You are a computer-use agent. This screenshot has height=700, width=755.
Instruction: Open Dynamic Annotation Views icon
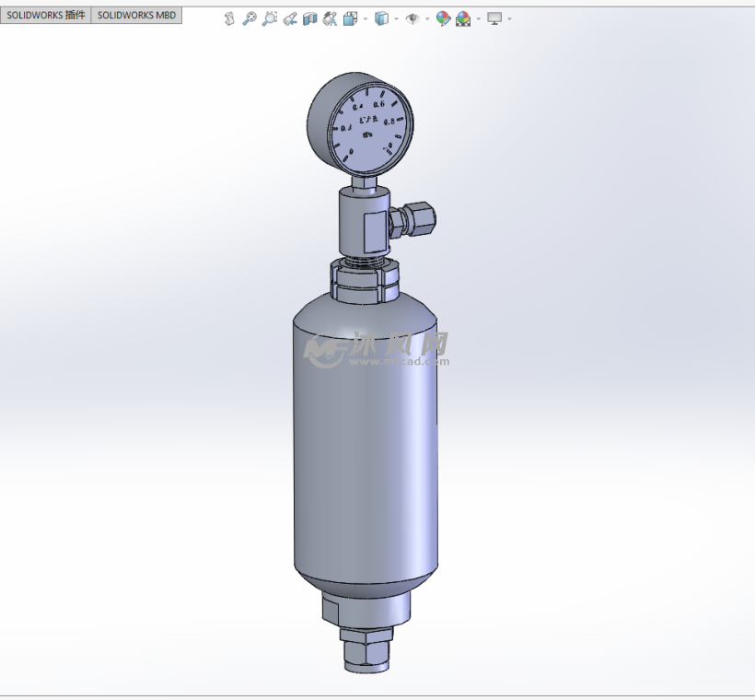coord(330,18)
